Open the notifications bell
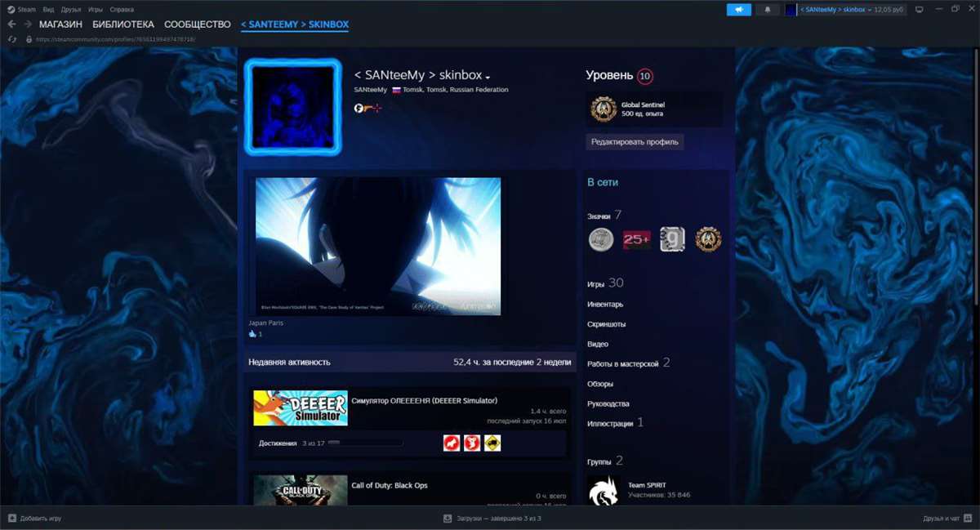This screenshot has height=530, width=980. 767,9
